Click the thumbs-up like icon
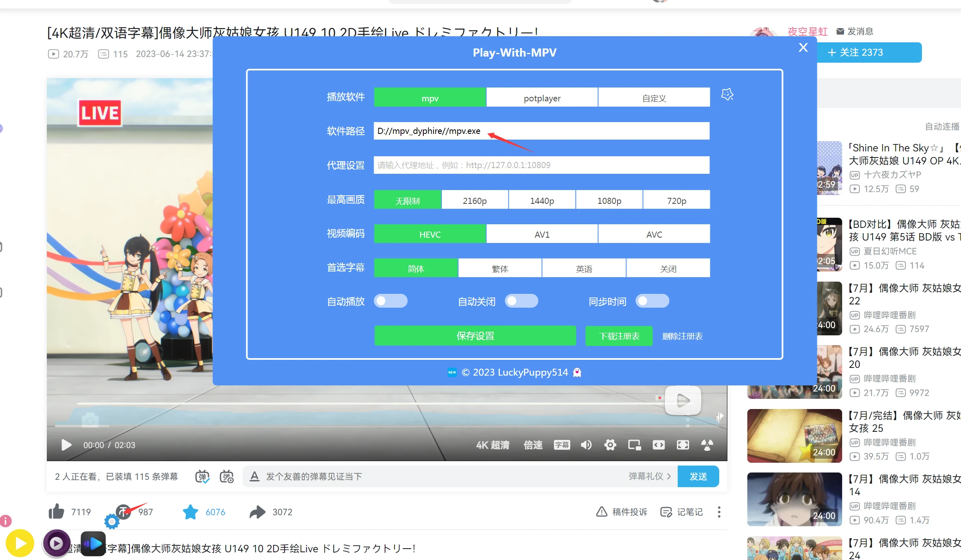This screenshot has height=560, width=961. pos(57,512)
